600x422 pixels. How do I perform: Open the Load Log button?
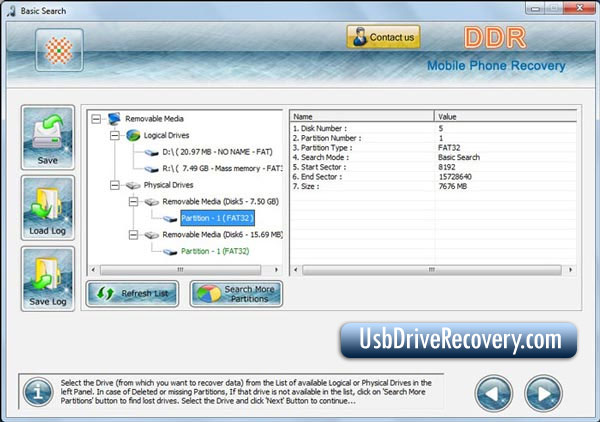point(48,208)
